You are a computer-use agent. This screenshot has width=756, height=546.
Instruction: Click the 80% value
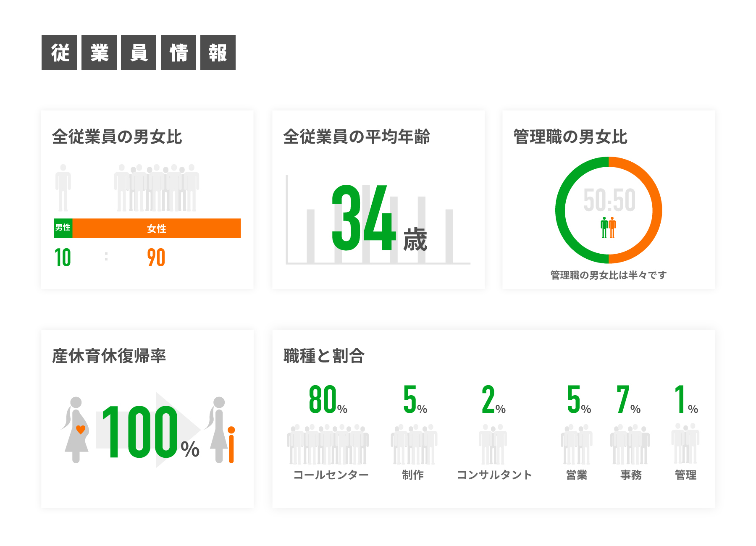tap(328, 399)
